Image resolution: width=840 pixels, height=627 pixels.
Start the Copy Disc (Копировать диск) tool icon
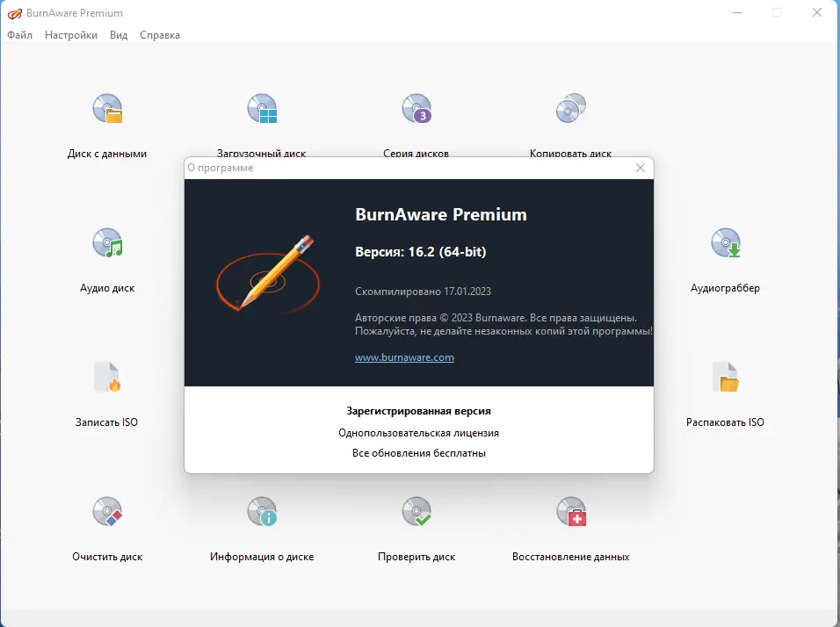coord(571,108)
